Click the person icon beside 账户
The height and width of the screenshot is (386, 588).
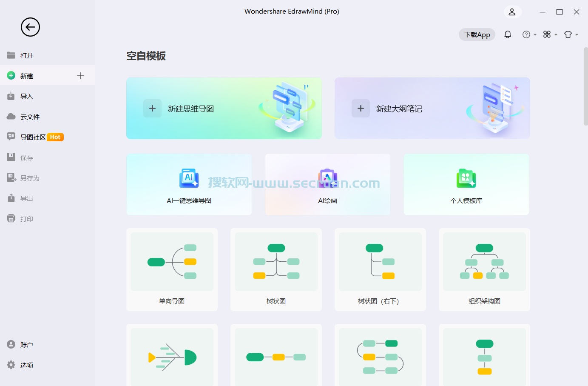[x=11, y=344]
